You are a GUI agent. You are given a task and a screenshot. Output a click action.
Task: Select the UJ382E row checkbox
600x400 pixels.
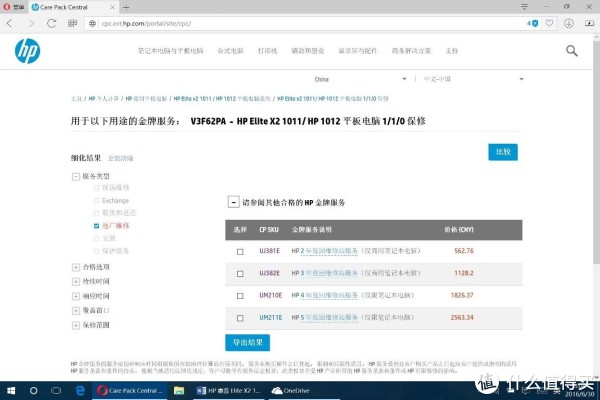(240, 274)
